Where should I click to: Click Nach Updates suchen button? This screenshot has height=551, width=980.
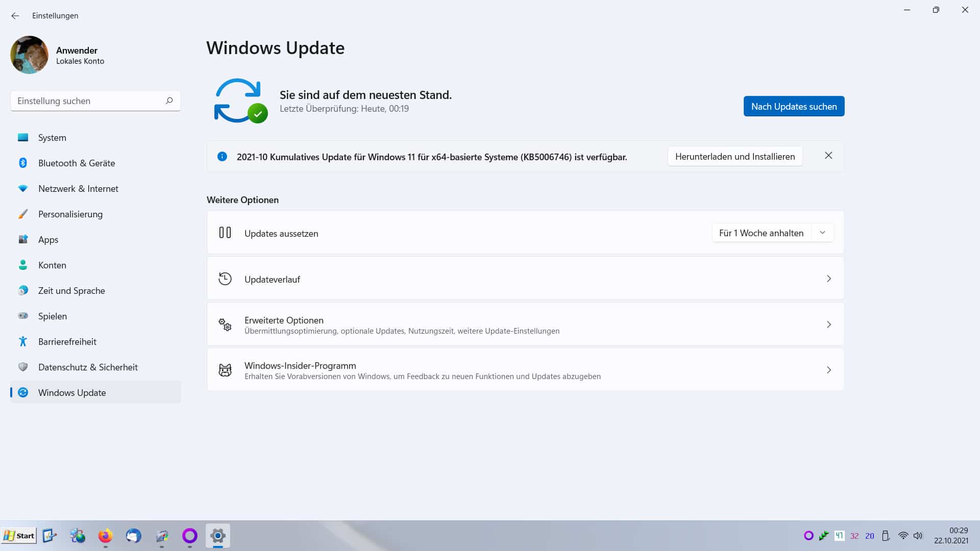(x=794, y=106)
